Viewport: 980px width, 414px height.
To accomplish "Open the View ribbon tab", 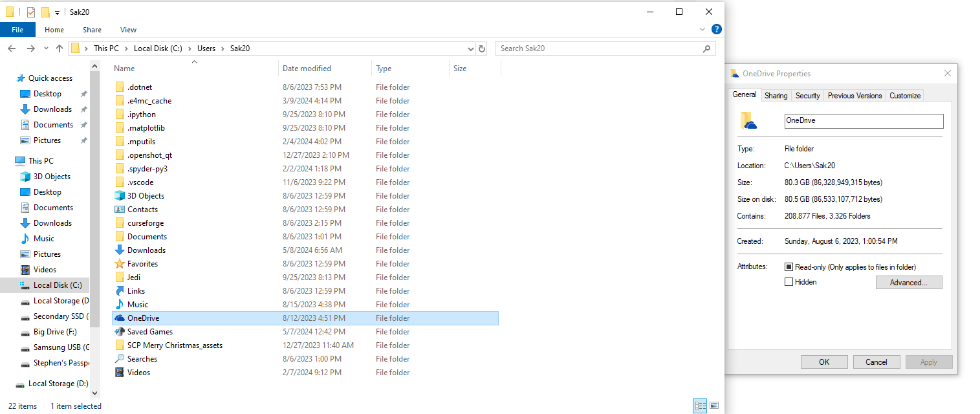I will pos(127,30).
